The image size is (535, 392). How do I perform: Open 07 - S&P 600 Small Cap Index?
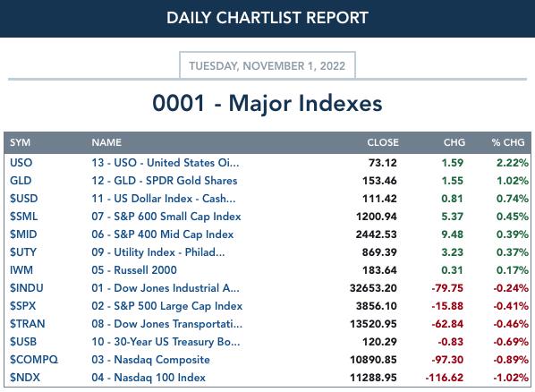[x=166, y=217]
